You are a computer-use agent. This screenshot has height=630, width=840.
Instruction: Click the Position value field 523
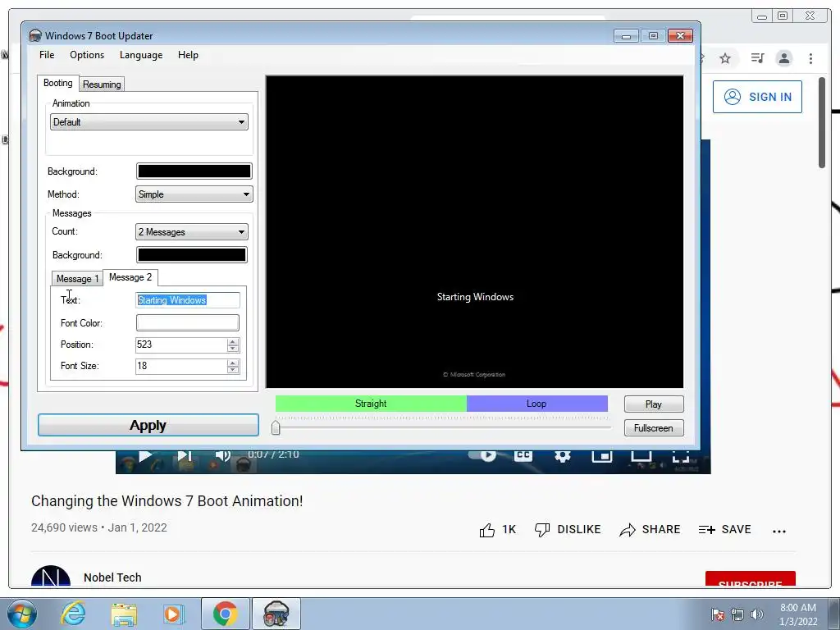(181, 345)
